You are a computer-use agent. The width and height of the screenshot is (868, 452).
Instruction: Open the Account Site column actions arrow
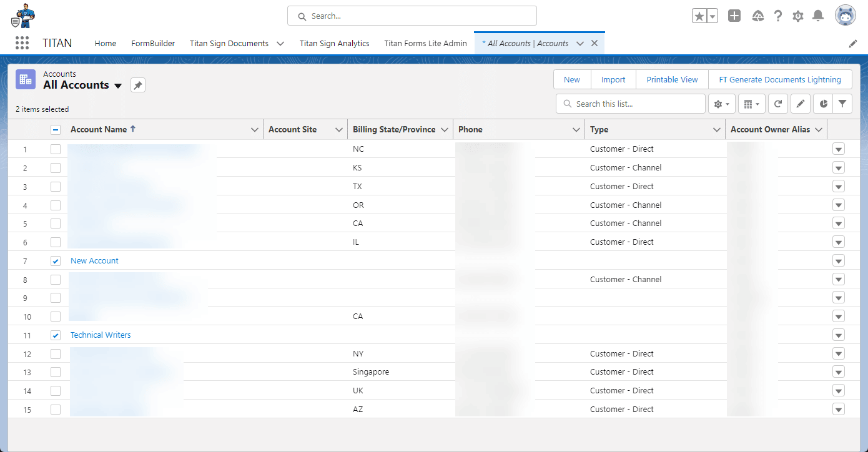(339, 130)
